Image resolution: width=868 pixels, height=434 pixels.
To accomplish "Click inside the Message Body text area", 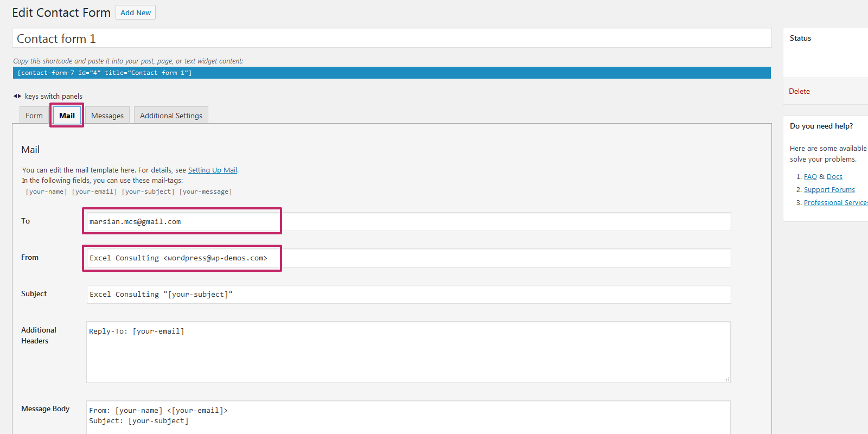I will [408, 418].
